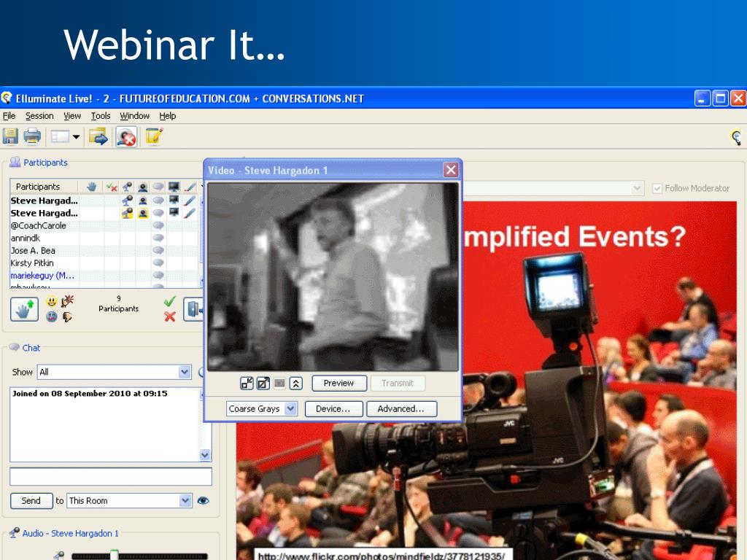Open the Tools menu
The height and width of the screenshot is (560, 747).
tap(101, 116)
